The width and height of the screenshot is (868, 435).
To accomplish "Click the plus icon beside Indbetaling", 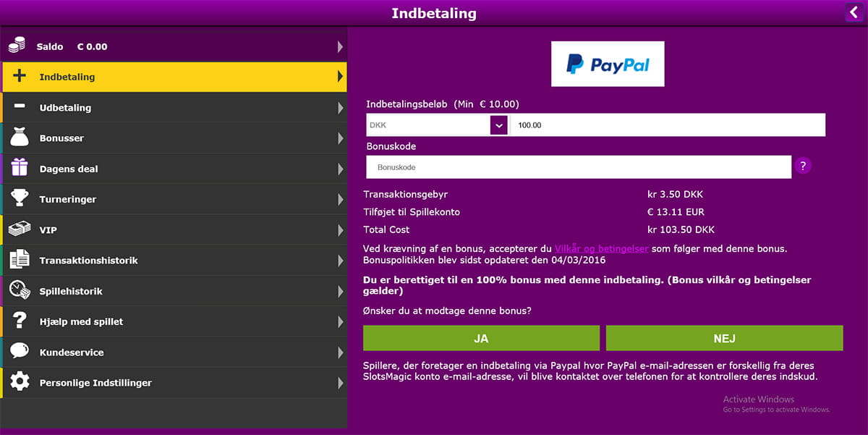I will [x=20, y=76].
